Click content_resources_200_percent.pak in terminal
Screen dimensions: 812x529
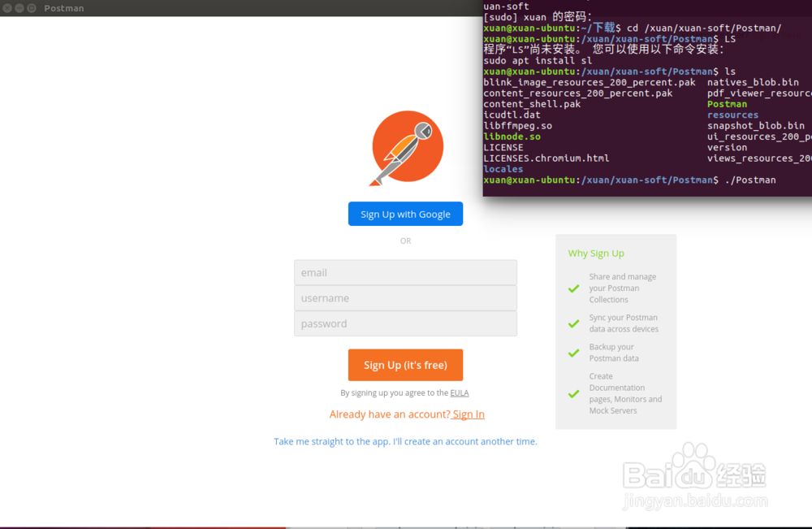pos(578,93)
